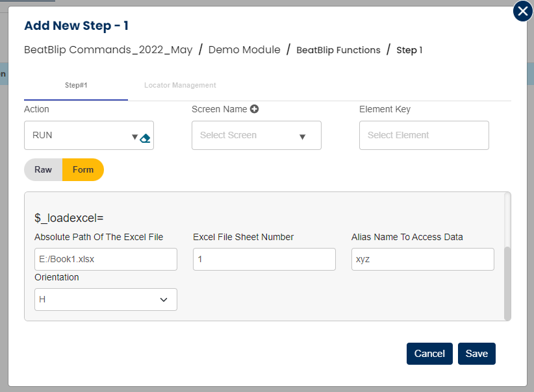Screen dimensions: 534x392
Task: Click the Absolute Path Of The Excel File field
Action: (105, 259)
